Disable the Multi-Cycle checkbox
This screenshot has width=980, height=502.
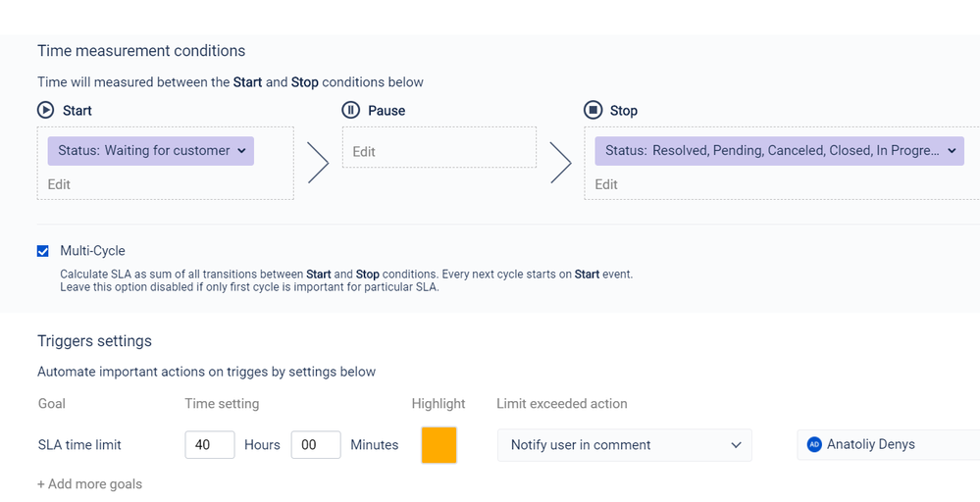43,251
